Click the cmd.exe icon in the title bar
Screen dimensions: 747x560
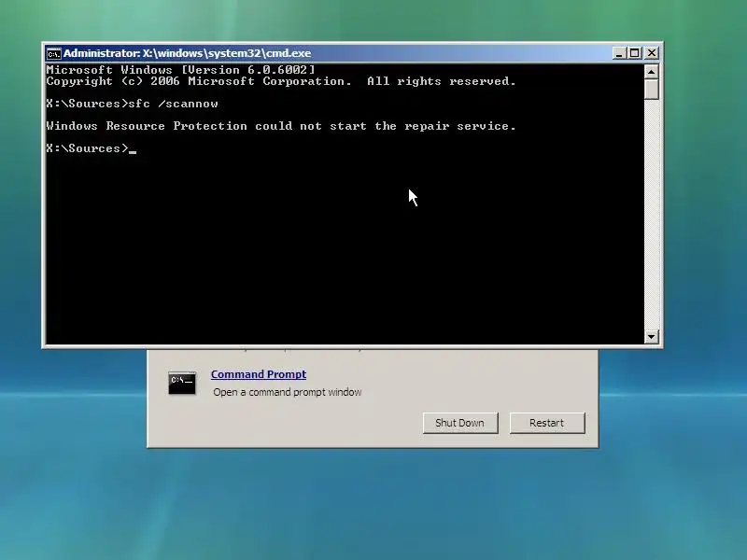[x=54, y=53]
